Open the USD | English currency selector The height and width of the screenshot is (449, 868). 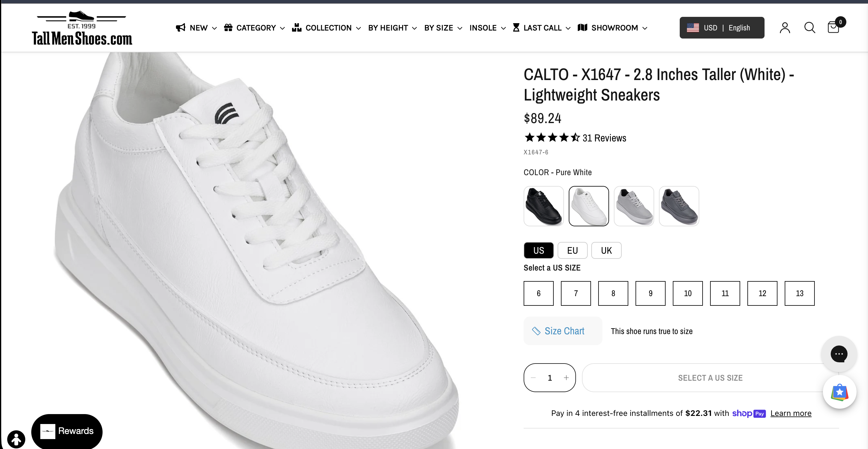(722, 28)
